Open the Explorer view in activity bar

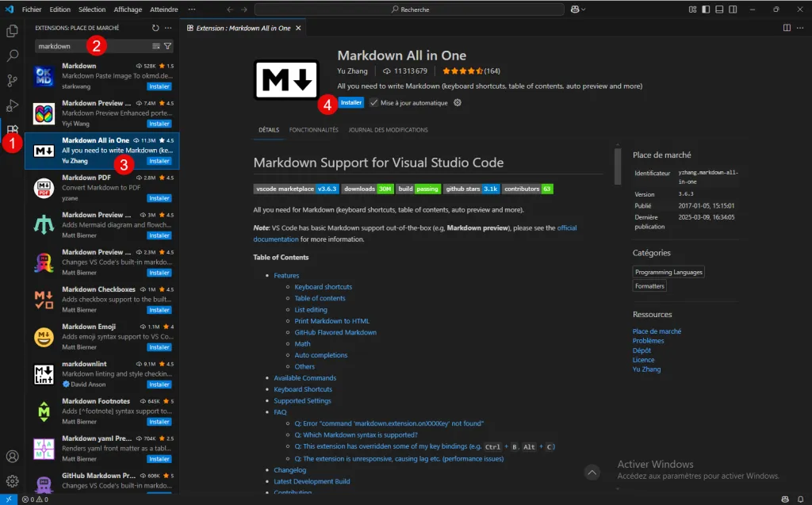click(x=13, y=31)
